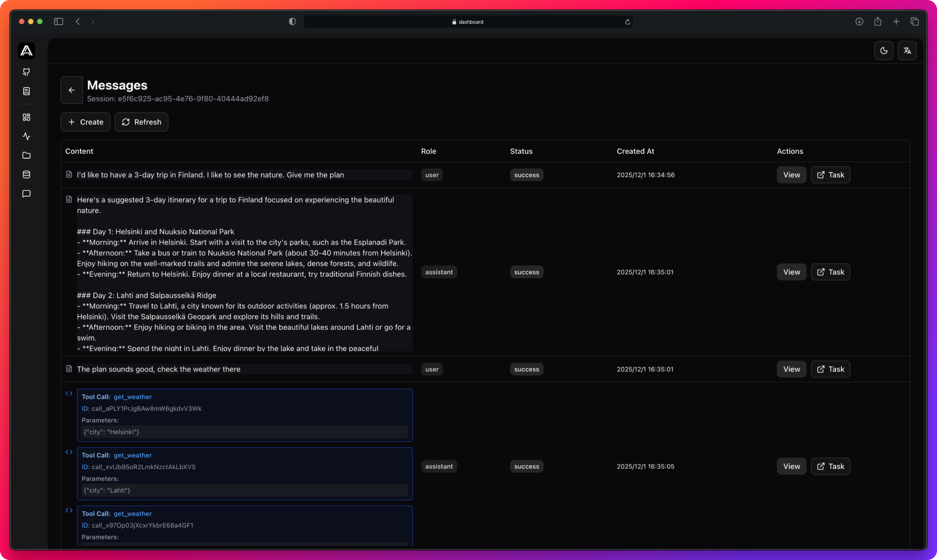Toggle dark mode with the moon button
This screenshot has width=937, height=560.
(x=884, y=50)
